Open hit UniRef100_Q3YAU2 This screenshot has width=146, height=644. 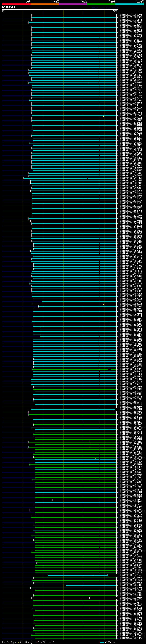point(131,45)
